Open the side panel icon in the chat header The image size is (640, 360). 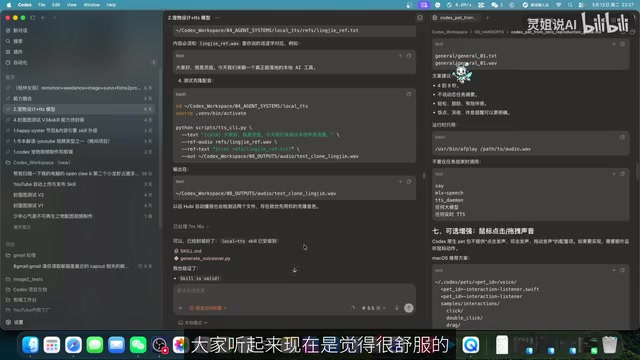click(420, 18)
